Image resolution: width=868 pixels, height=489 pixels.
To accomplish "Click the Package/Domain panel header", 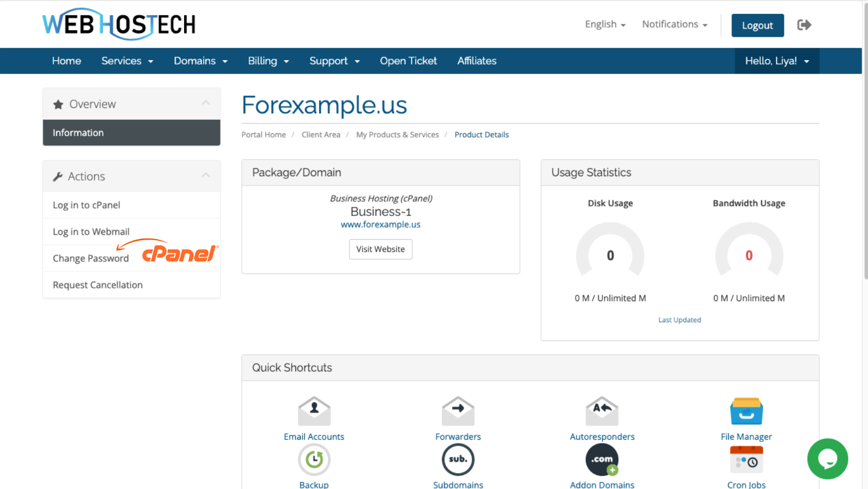I will coord(381,173).
